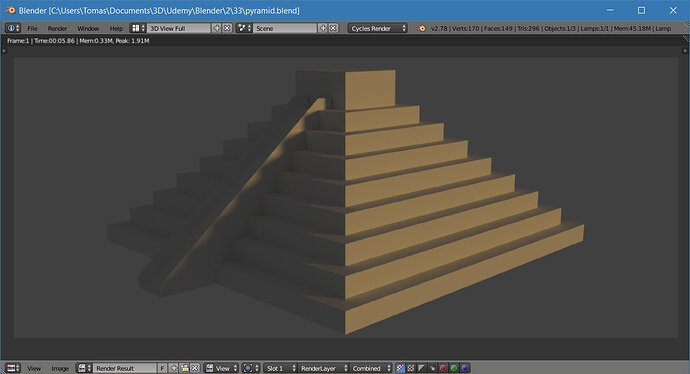Add a new scene with plus icon
The width and height of the screenshot is (690, 374).
coord(323,28)
